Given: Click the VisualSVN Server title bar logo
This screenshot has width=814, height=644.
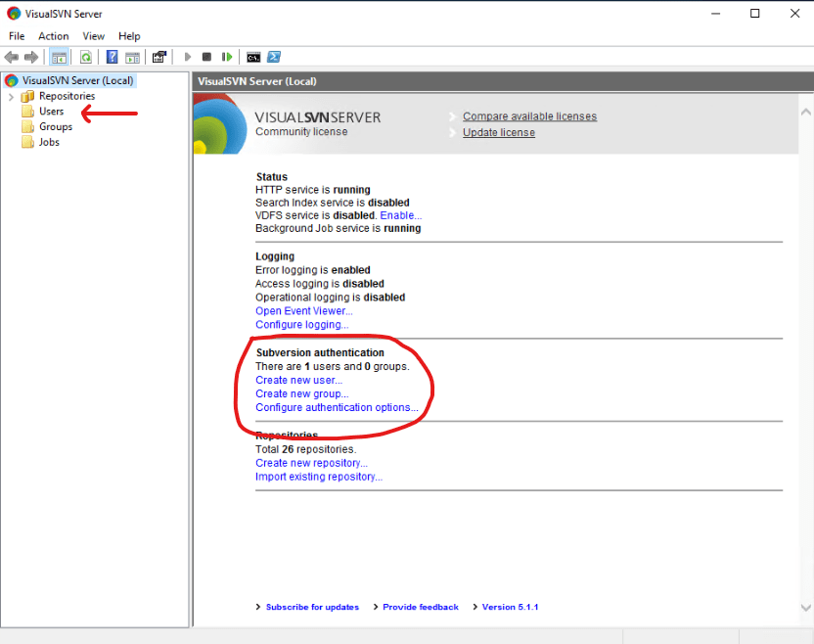Looking at the screenshot, I should [x=14, y=14].
